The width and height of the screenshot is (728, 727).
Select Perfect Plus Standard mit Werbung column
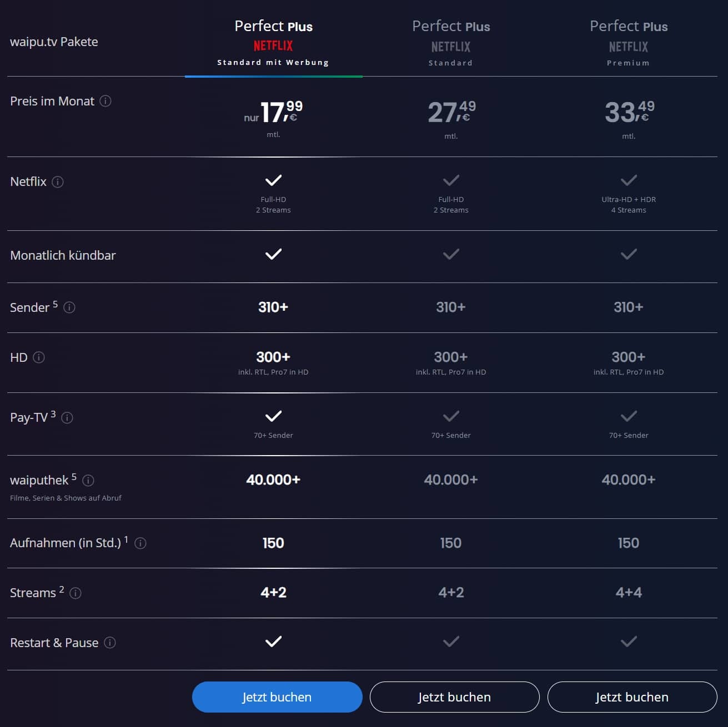[x=273, y=42]
